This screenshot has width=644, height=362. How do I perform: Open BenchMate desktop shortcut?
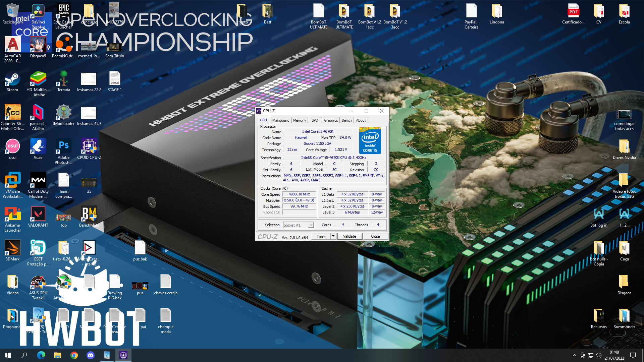[89, 217]
